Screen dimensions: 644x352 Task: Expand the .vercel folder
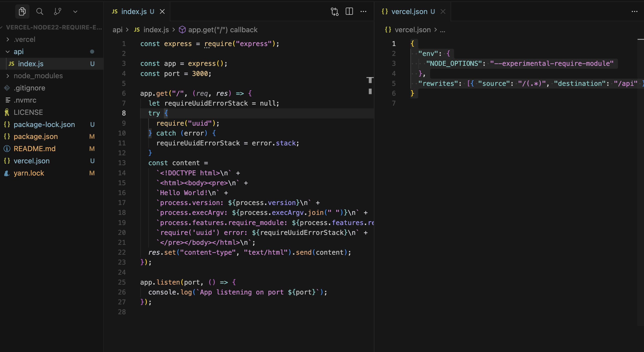coord(24,40)
